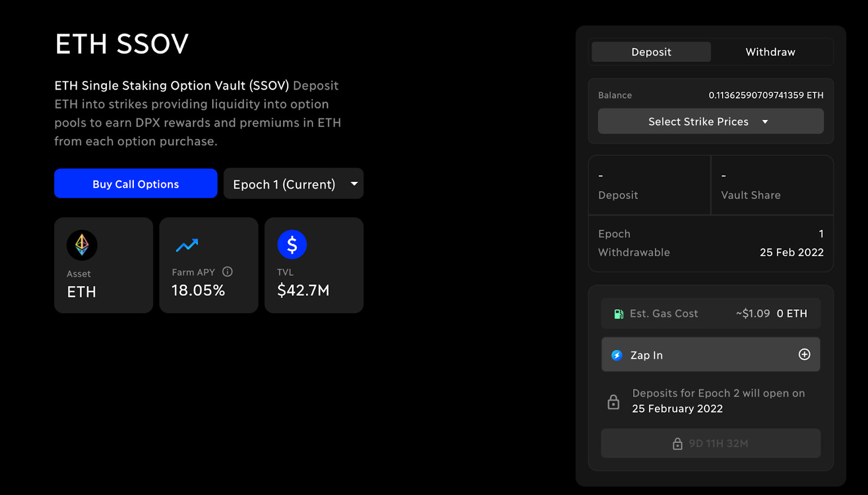This screenshot has width=868, height=495.
Task: Click the Zap In row
Action: 711,354
